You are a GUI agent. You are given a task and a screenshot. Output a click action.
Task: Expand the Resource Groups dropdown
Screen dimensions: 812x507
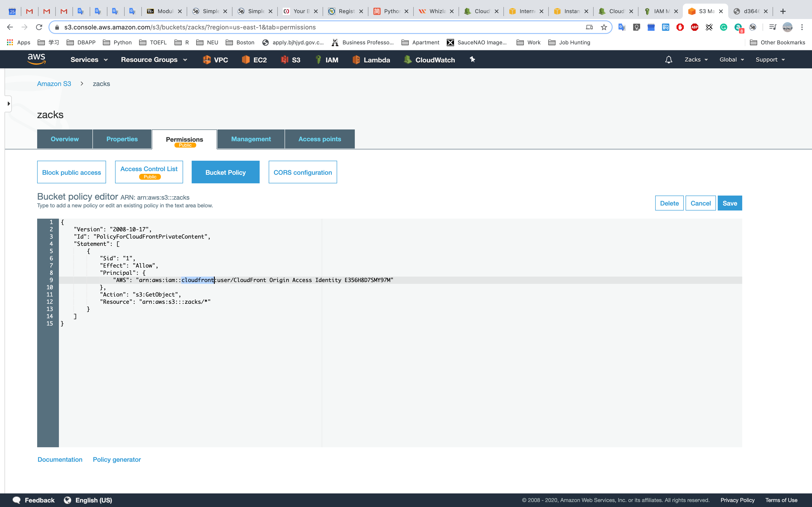(154, 60)
